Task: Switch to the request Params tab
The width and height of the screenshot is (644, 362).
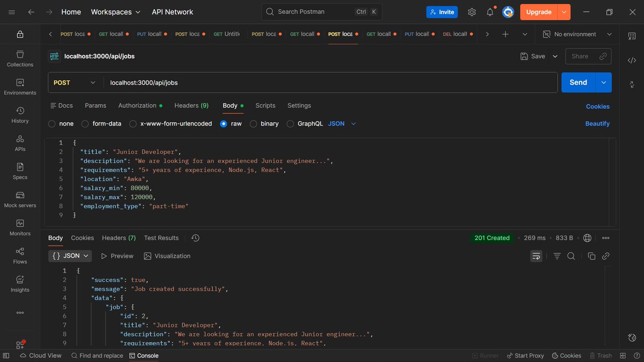Action: pos(96,106)
